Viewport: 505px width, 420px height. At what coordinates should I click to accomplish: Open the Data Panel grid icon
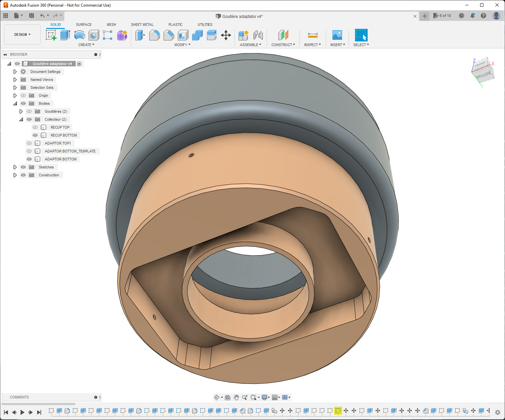[x=6, y=16]
